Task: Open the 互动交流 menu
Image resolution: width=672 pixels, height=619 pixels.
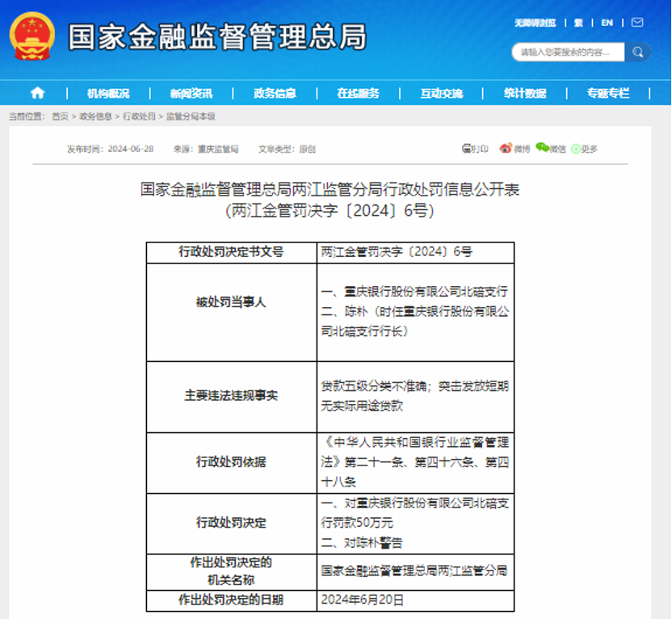Action: pos(442,94)
